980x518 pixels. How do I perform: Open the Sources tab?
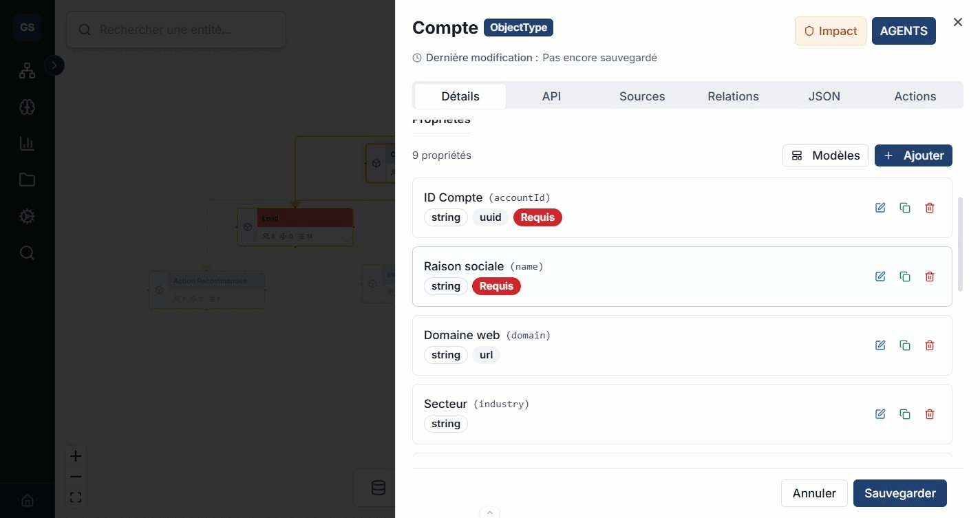(641, 96)
